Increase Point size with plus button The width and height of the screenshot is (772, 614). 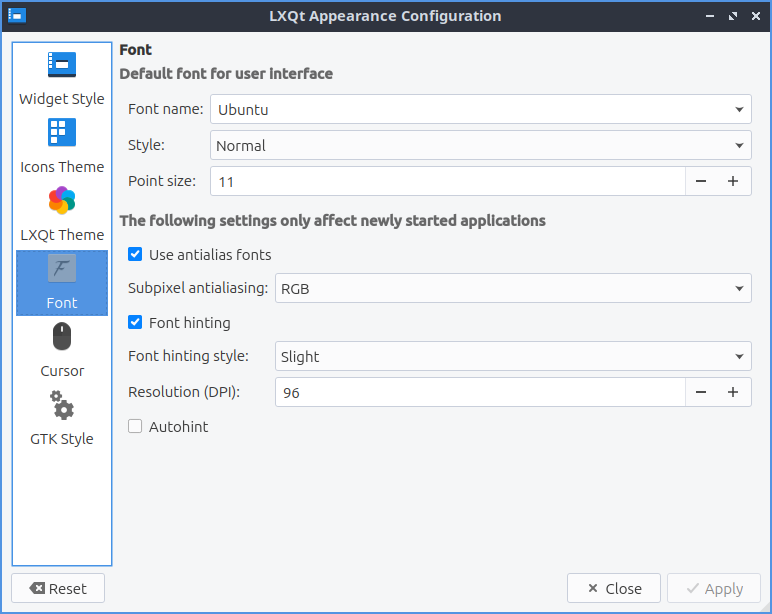(733, 181)
